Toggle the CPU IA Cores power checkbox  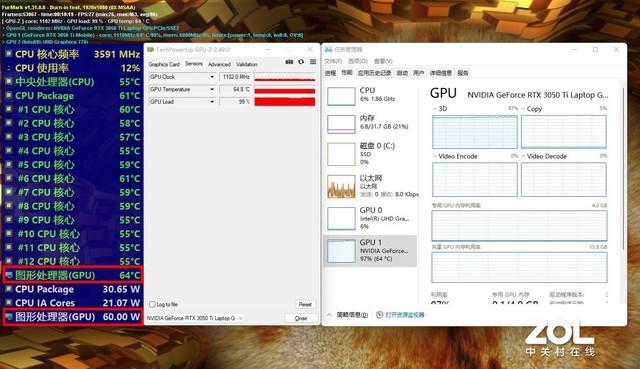[9, 303]
